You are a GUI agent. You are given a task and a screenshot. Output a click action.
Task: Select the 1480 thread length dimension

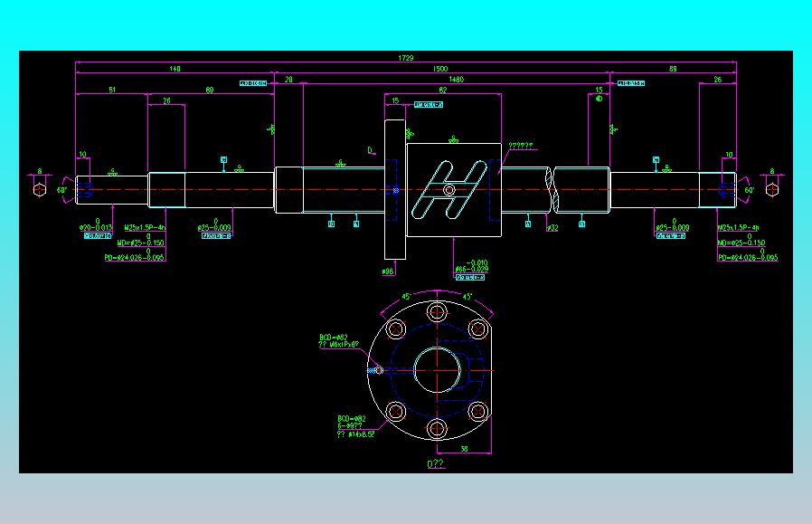tap(457, 80)
